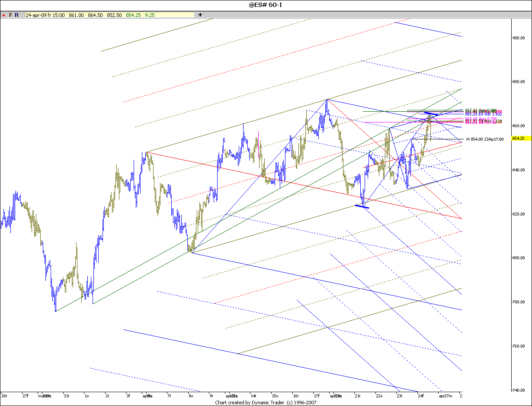Click the low price 852.50
The image size is (532, 406).
click(x=114, y=15)
